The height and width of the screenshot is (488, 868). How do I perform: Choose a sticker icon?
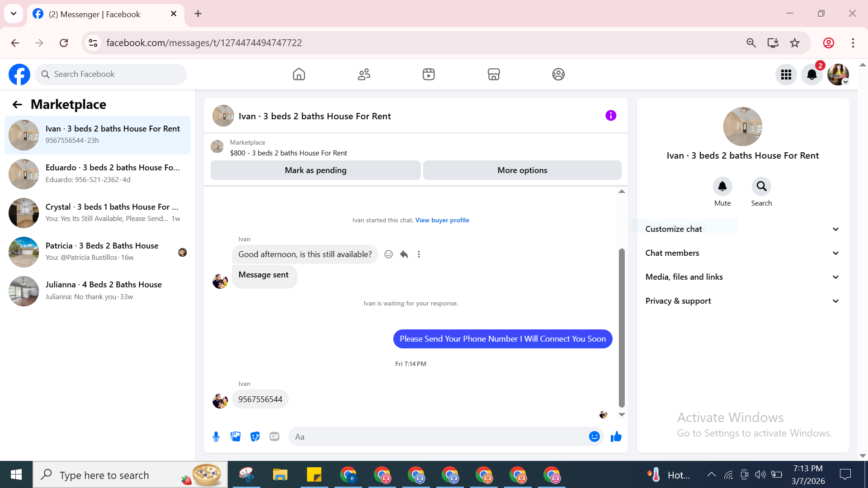pyautogui.click(x=255, y=436)
